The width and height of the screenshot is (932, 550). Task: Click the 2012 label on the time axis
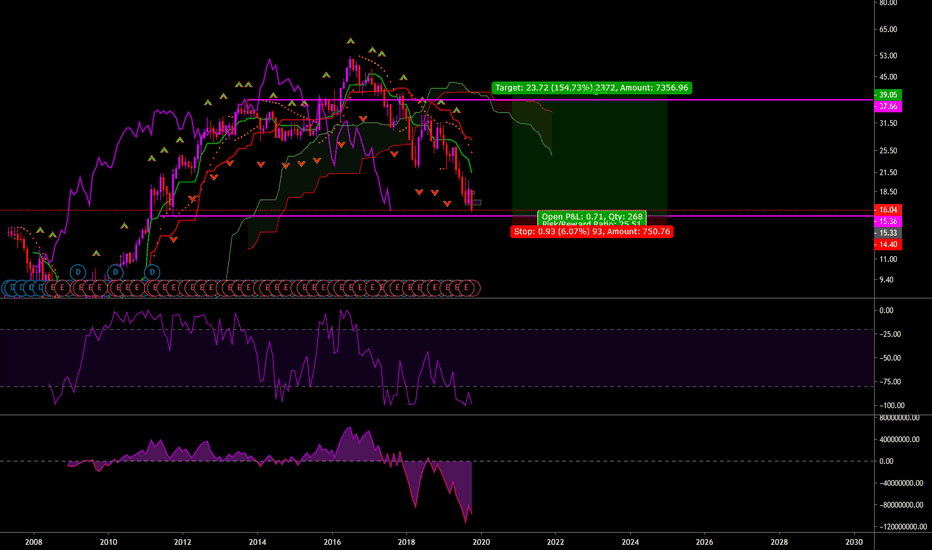point(183,542)
